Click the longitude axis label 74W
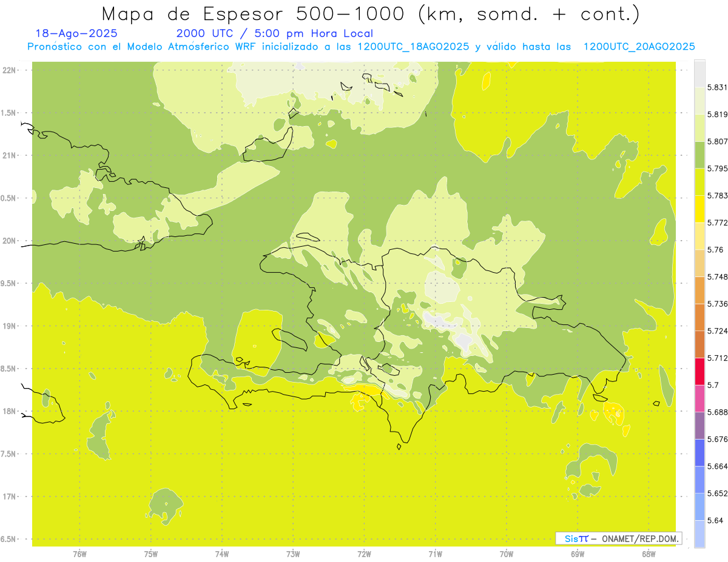 tap(222, 554)
